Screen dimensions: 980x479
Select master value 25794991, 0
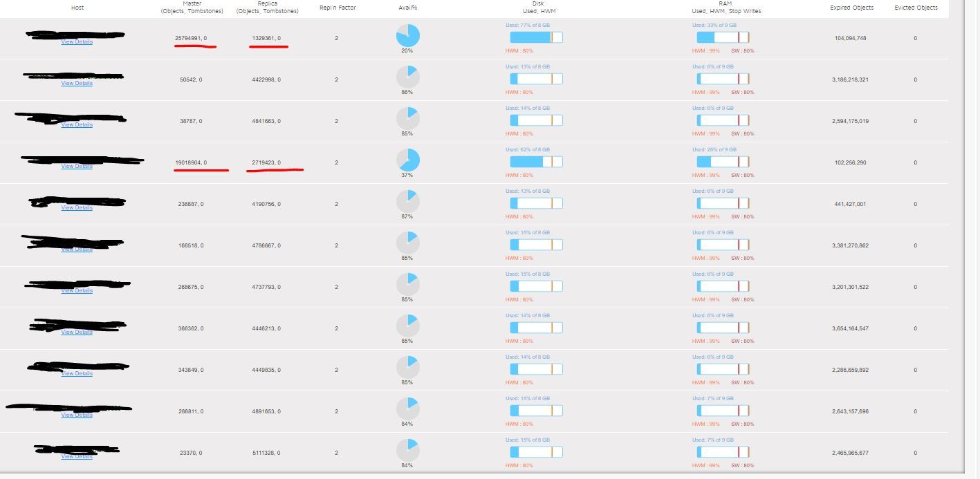coord(191,38)
